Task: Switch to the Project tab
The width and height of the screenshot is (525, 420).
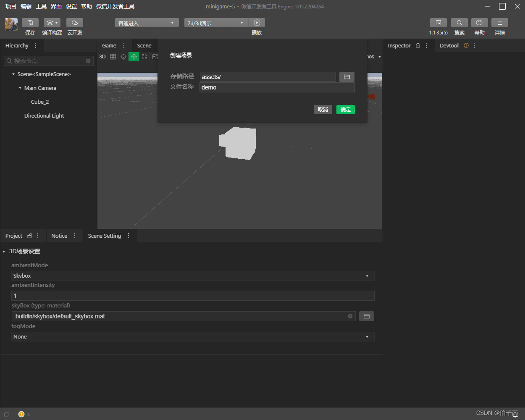Action: point(14,236)
